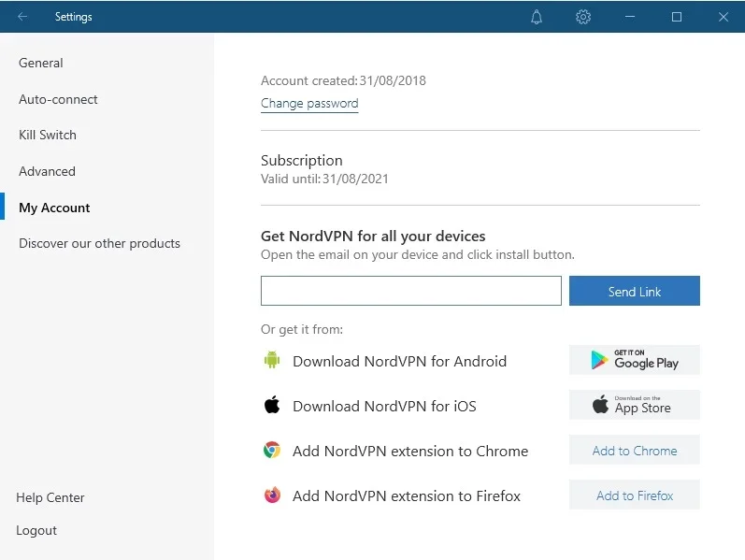Click the Send Link button
745x560 pixels.
coord(635,291)
